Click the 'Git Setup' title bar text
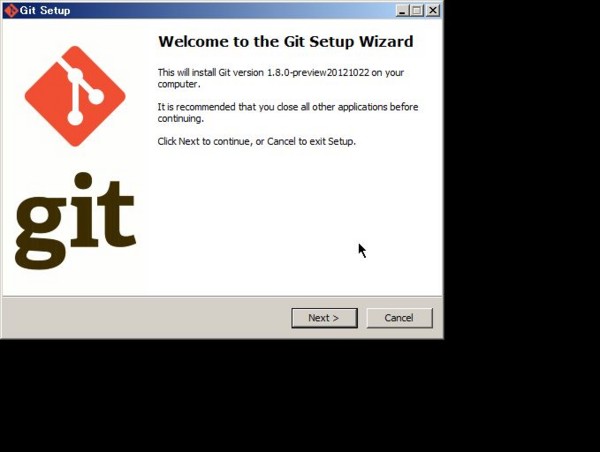This screenshot has height=452, width=600. point(45,10)
